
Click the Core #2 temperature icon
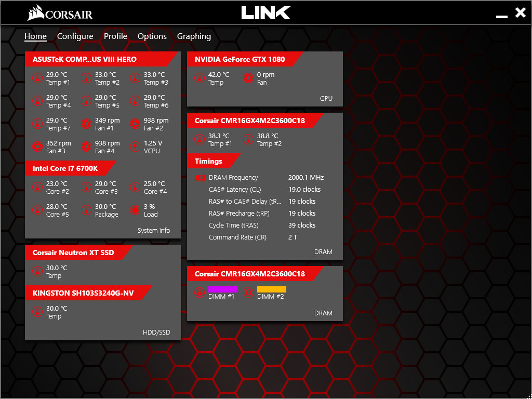tap(37, 187)
